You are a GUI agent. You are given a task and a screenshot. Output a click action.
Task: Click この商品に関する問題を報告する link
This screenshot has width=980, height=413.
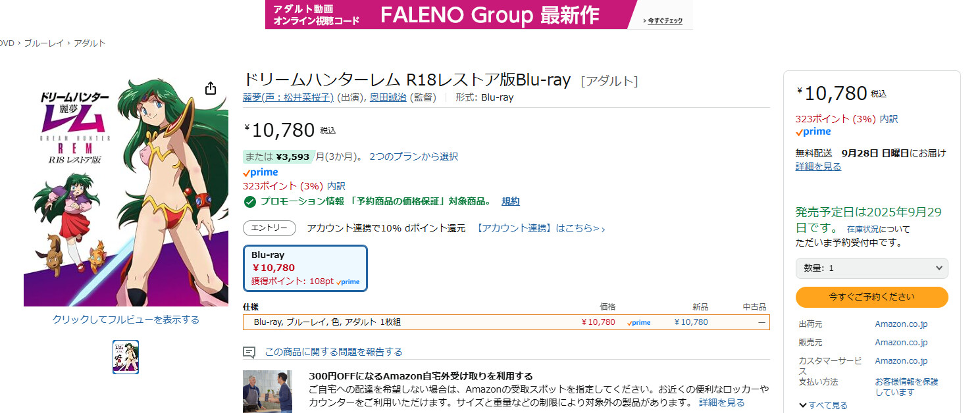(334, 352)
